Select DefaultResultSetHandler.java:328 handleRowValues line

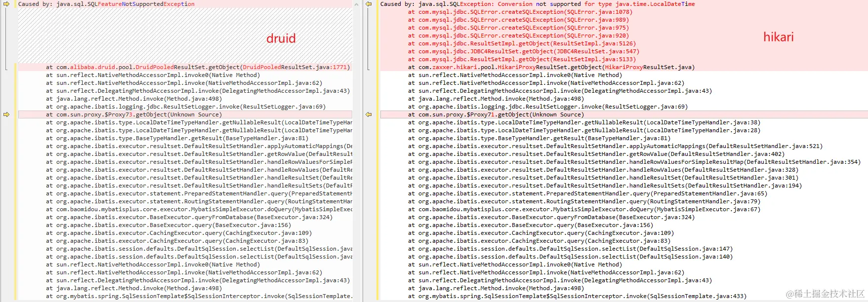coord(603,170)
